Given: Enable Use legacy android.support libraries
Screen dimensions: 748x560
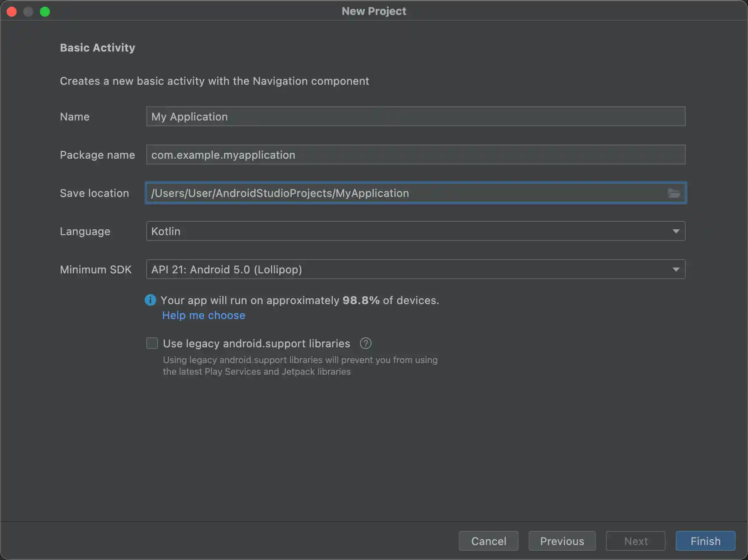Looking at the screenshot, I should pos(152,343).
